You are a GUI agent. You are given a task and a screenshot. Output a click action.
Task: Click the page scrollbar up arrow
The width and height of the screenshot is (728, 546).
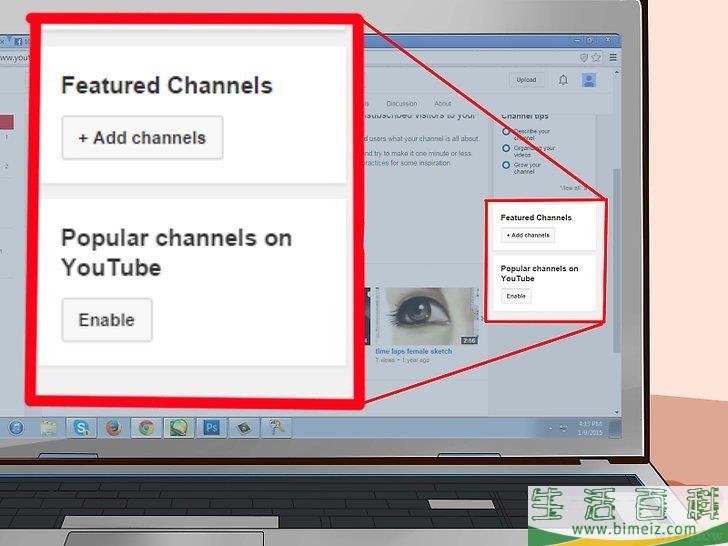click(x=617, y=73)
